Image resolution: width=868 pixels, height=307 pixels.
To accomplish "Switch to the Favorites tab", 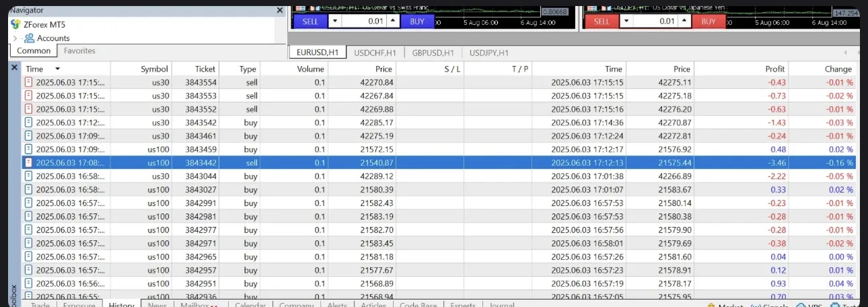I will 79,50.
